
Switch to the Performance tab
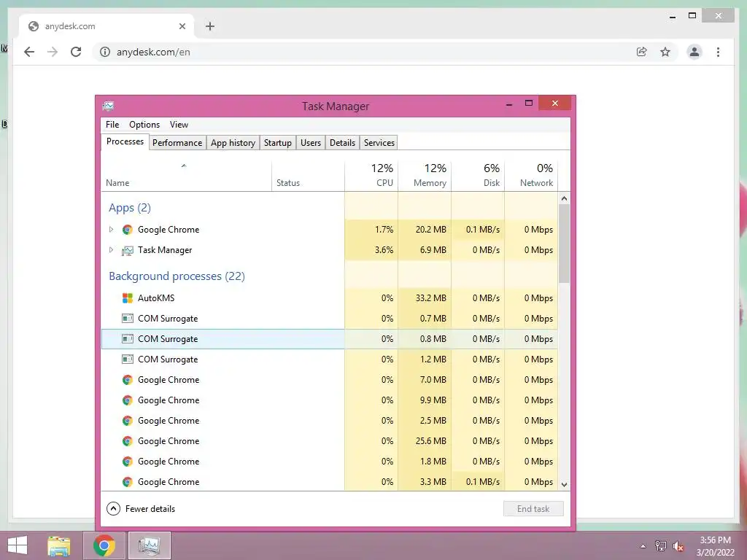click(x=177, y=143)
